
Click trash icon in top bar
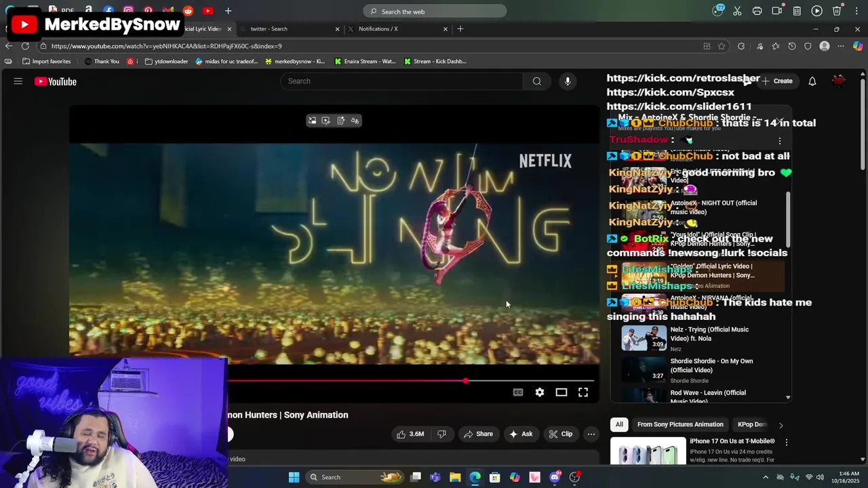click(x=837, y=11)
